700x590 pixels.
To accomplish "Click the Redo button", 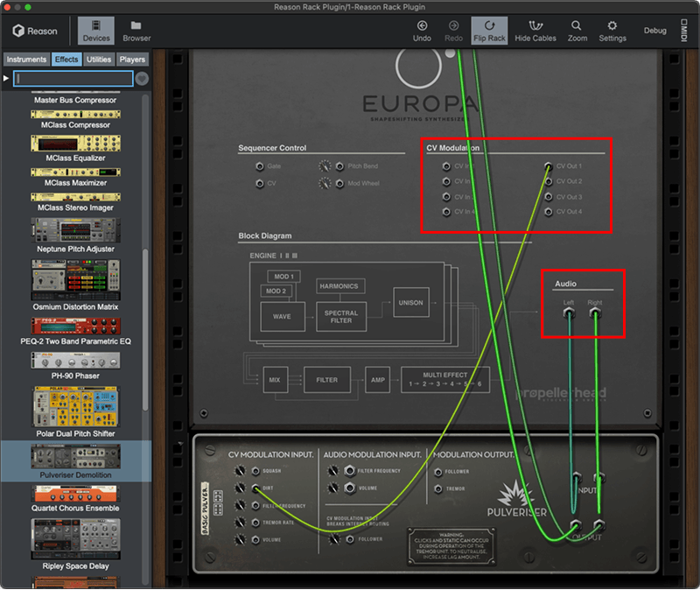I will click(453, 31).
